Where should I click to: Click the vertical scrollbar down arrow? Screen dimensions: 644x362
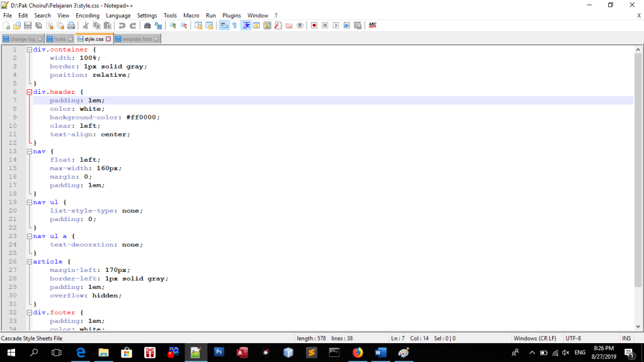click(x=638, y=327)
